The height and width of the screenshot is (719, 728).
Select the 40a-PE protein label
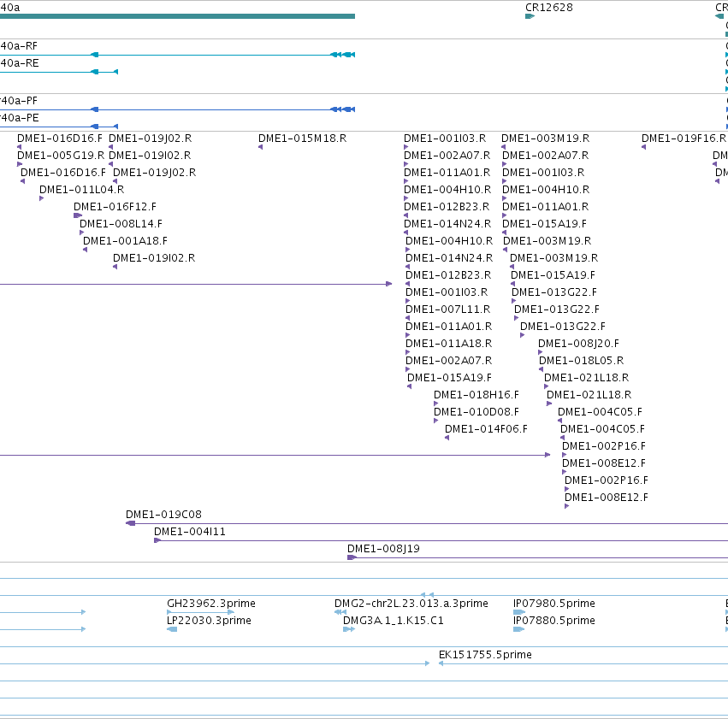click(x=19, y=118)
